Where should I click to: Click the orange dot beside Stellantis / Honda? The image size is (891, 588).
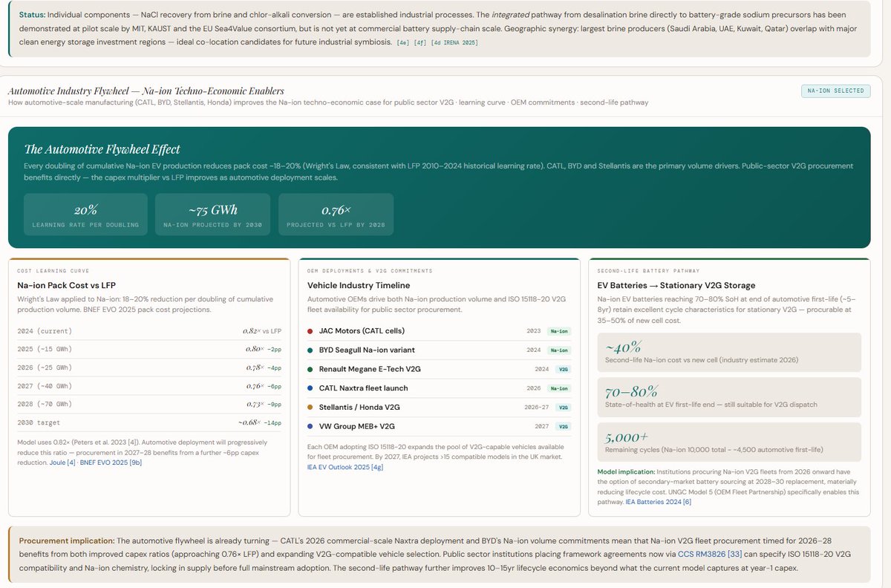click(x=310, y=407)
